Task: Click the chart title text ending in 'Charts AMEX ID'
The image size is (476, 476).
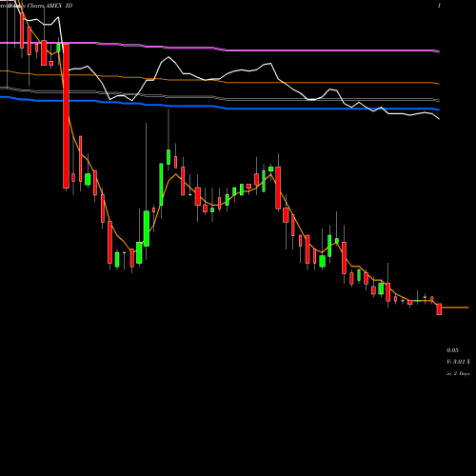Action: click(x=36, y=6)
